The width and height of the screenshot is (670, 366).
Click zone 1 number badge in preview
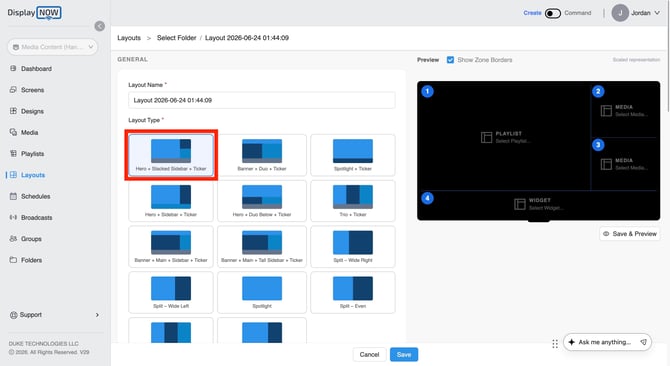[427, 91]
